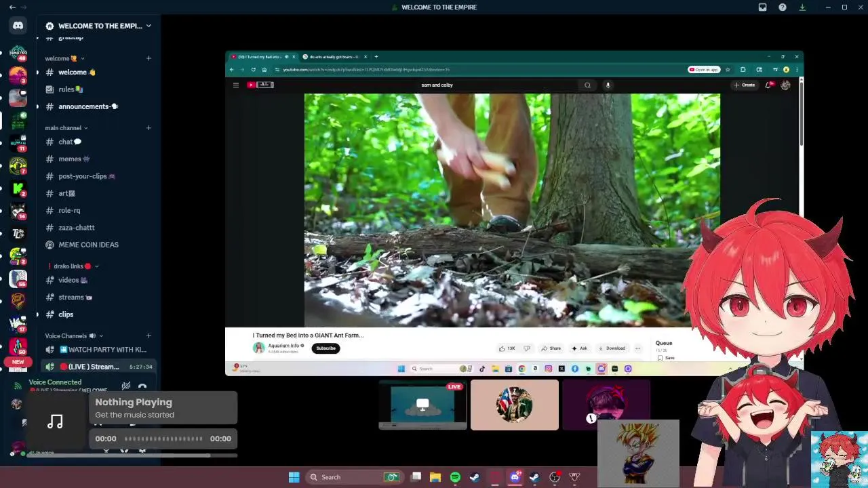
Task: Open the videos channel
Action: coord(98,280)
